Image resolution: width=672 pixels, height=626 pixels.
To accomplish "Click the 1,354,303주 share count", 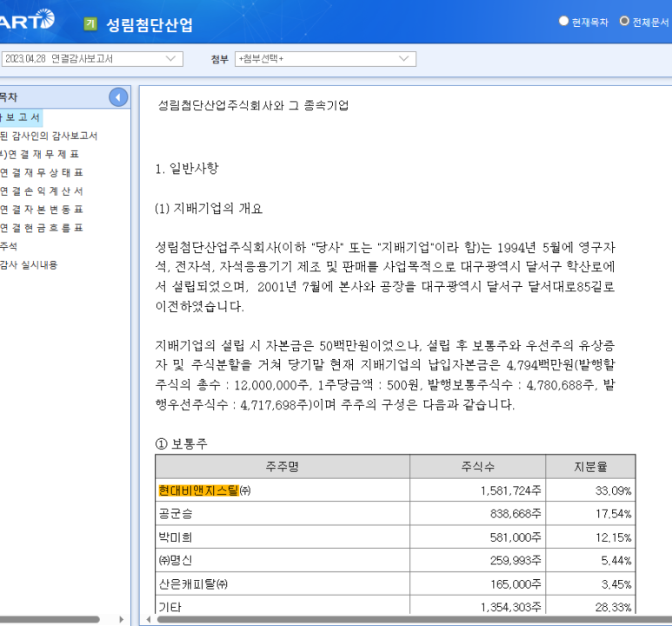I will (x=511, y=607).
